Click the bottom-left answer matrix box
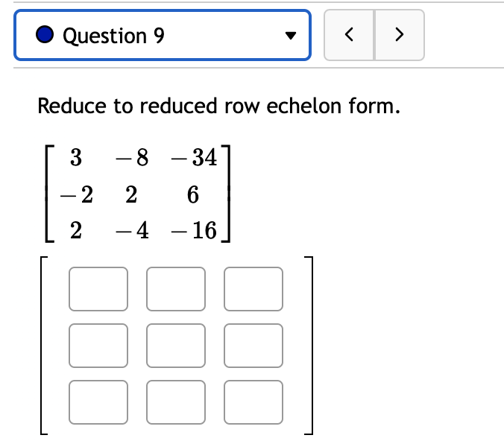The height and width of the screenshot is (441, 504). tap(98, 402)
